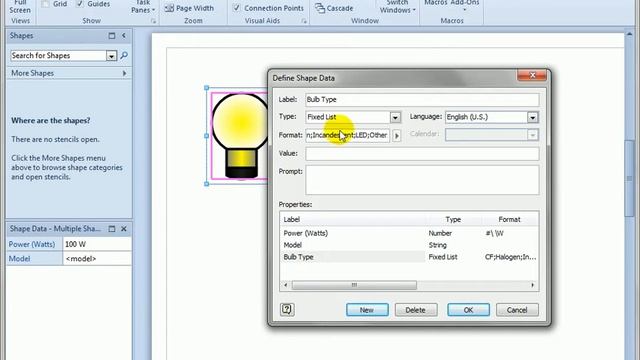Open Define Shape Data help icon
Viewport: 640px width, 360px height.
287,310
